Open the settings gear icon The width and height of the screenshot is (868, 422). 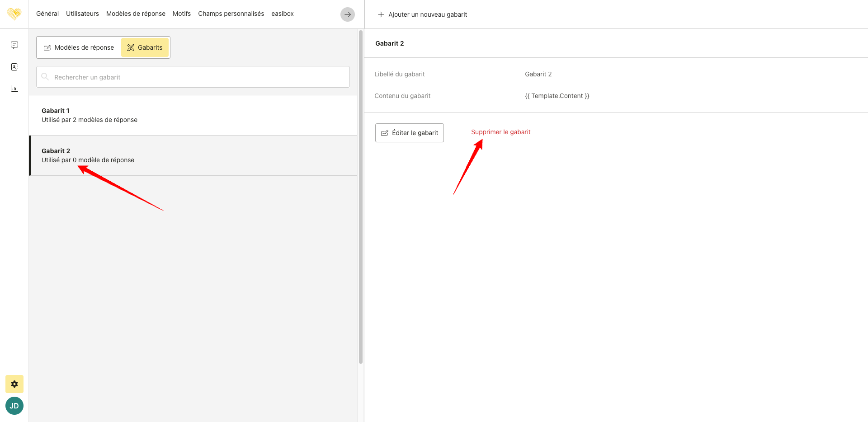14,384
